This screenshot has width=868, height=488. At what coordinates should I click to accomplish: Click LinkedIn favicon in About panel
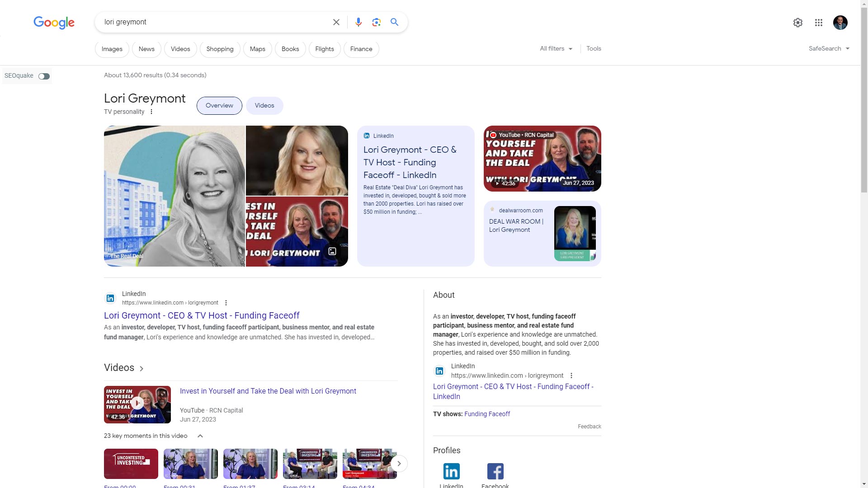click(439, 371)
